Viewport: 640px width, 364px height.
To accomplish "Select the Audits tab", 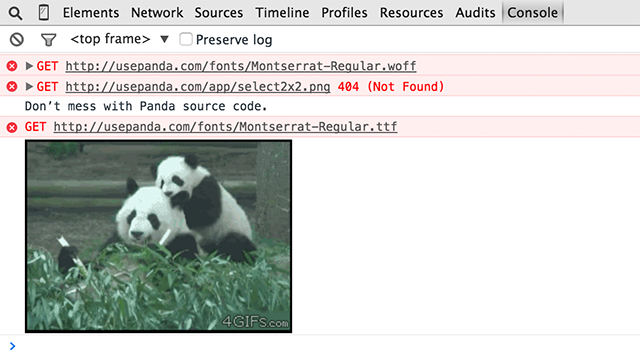I will [475, 13].
